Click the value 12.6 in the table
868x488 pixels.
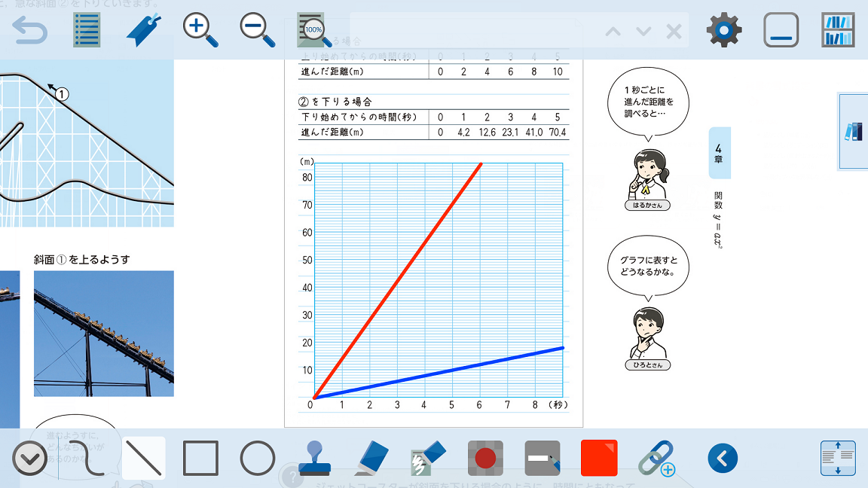(x=487, y=133)
